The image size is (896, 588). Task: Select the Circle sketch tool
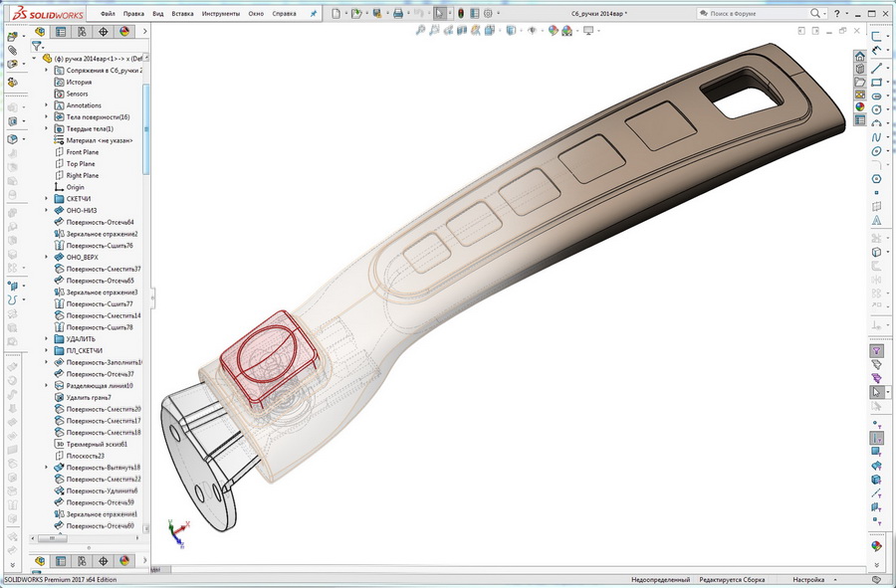click(876, 109)
